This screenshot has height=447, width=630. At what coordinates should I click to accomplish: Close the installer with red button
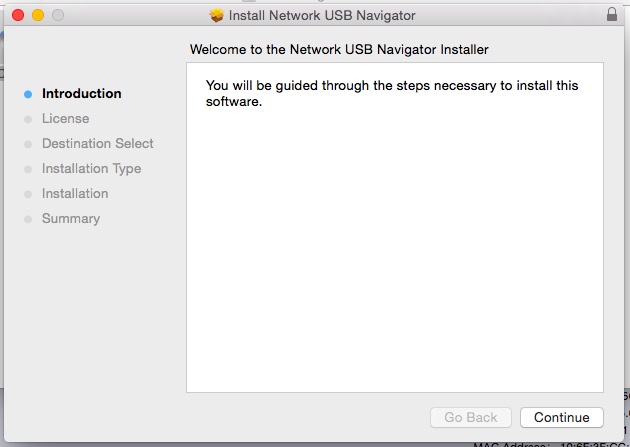pos(18,15)
